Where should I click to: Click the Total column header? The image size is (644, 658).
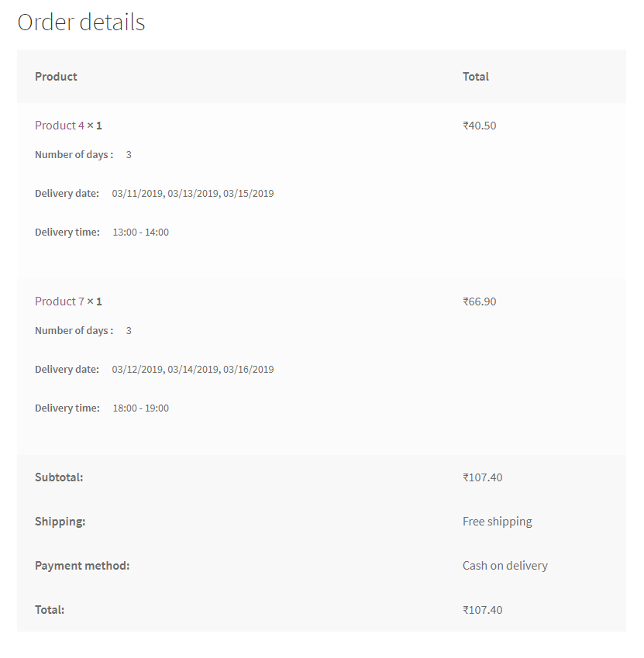(x=475, y=77)
